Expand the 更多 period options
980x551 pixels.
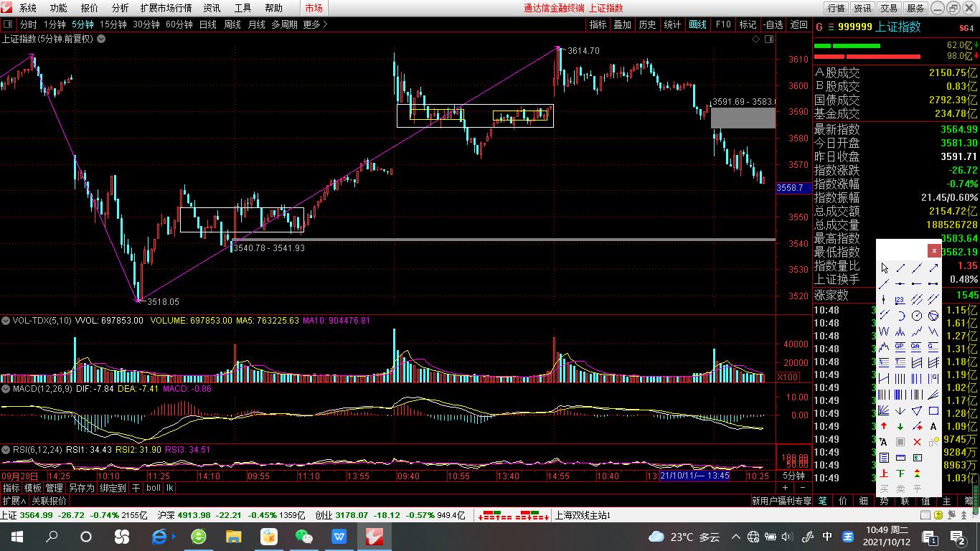(x=315, y=24)
